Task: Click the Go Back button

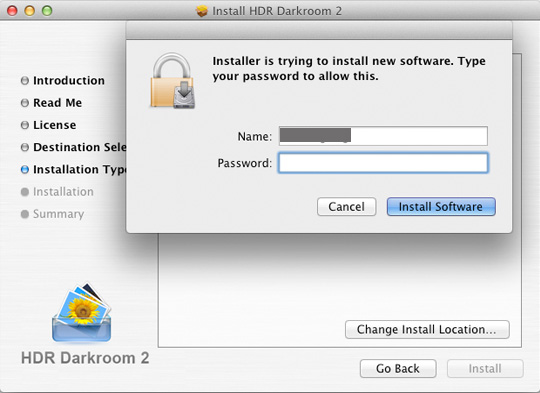Action: pyautogui.click(x=398, y=369)
